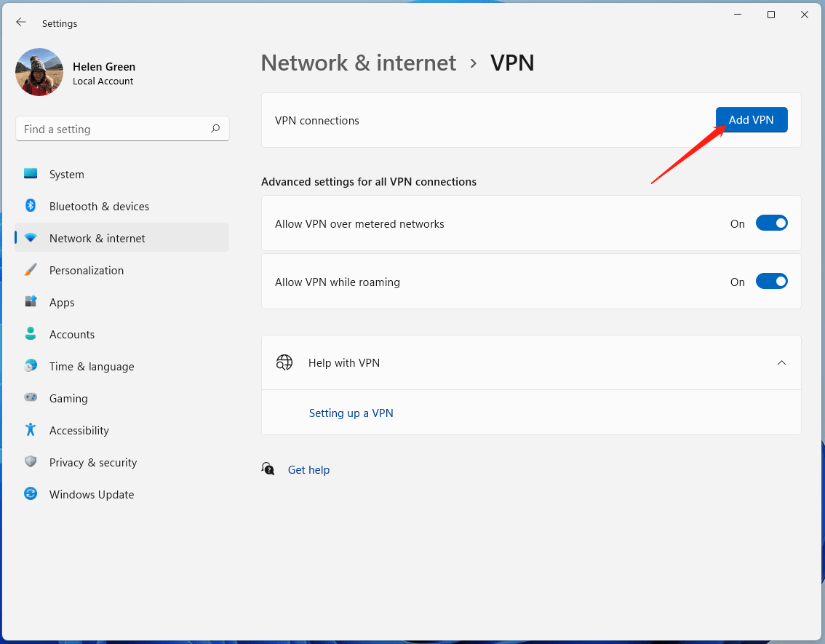The width and height of the screenshot is (825, 644).
Task: Click Helen Green account name
Action: pyautogui.click(x=104, y=67)
